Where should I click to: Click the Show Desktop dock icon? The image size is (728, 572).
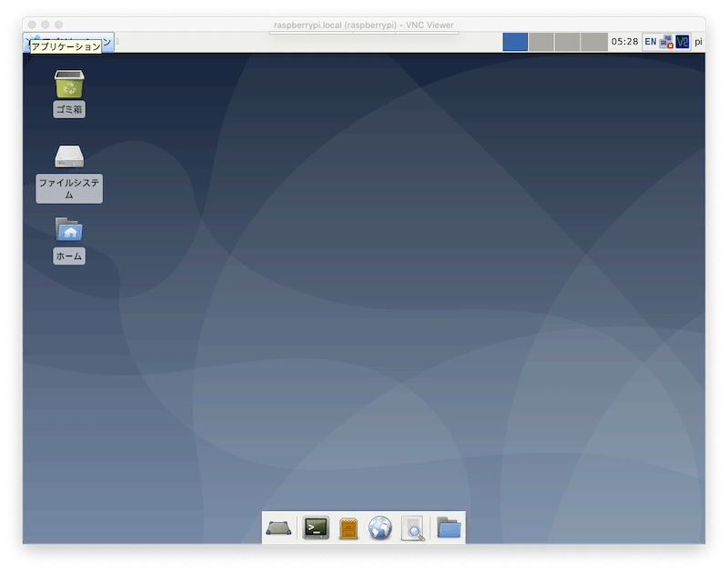coord(278,528)
